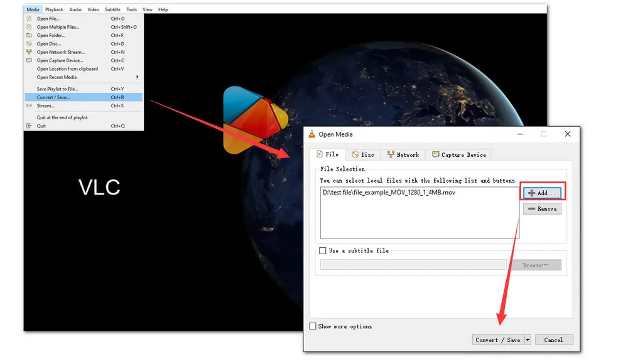Click the File tab page icon
The width and height of the screenshot is (628, 364).
click(320, 154)
